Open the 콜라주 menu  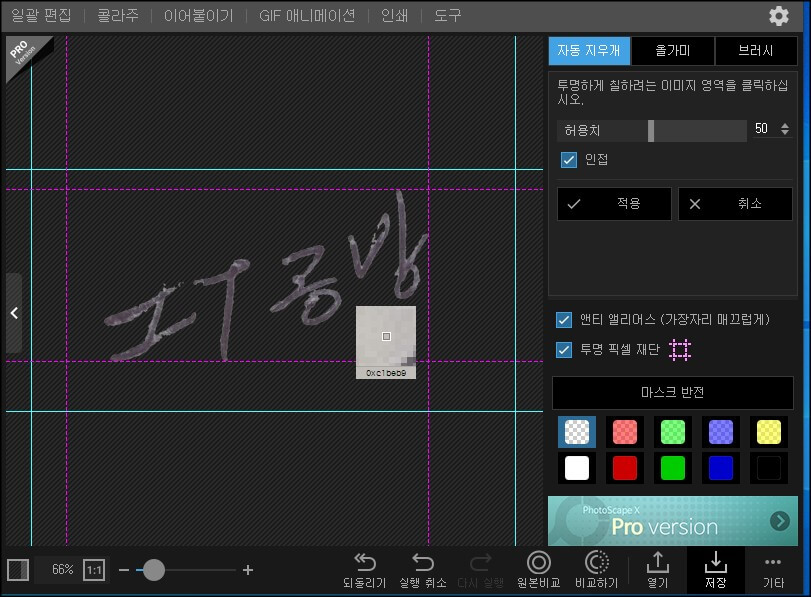[x=118, y=16]
